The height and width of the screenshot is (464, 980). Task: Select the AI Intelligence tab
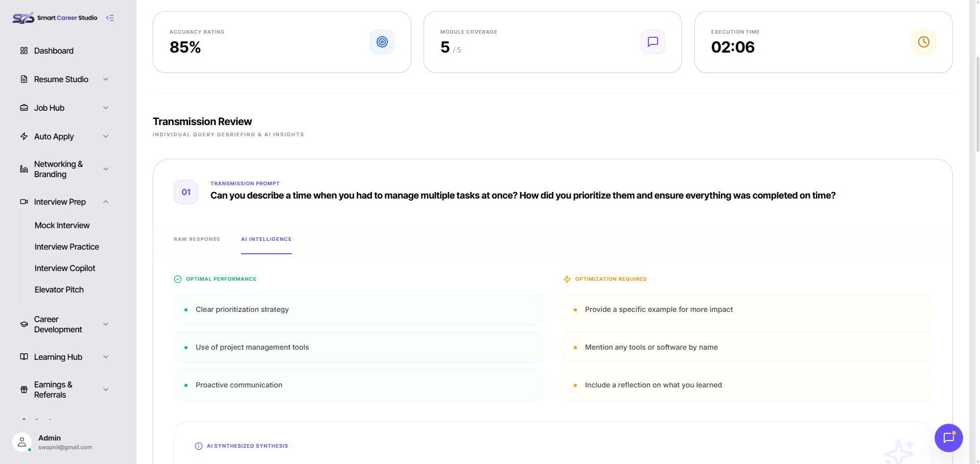pos(266,239)
